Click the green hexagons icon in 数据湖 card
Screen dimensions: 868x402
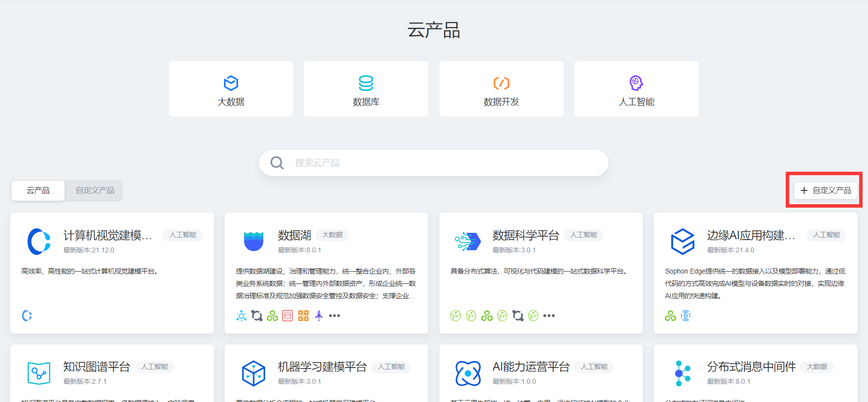click(272, 316)
